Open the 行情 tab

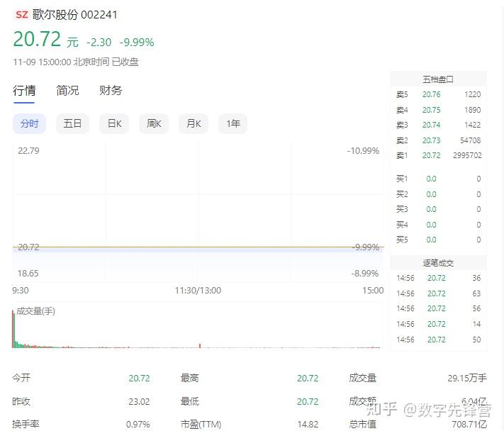point(24,91)
